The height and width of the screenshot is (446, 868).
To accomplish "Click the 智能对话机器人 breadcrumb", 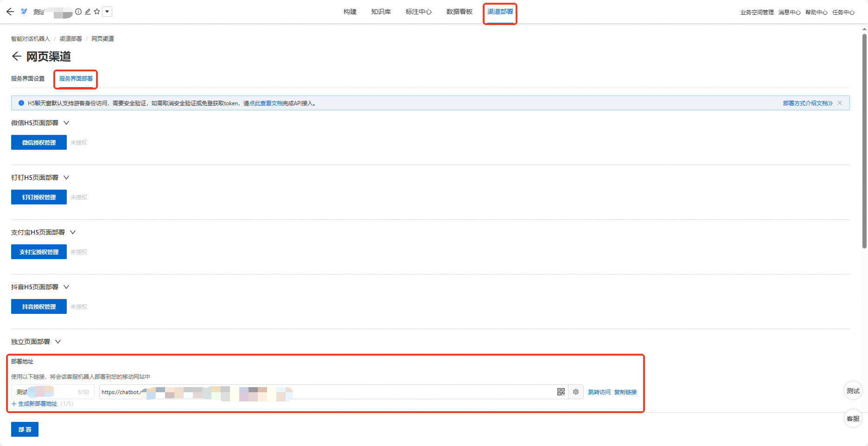I will pos(31,38).
